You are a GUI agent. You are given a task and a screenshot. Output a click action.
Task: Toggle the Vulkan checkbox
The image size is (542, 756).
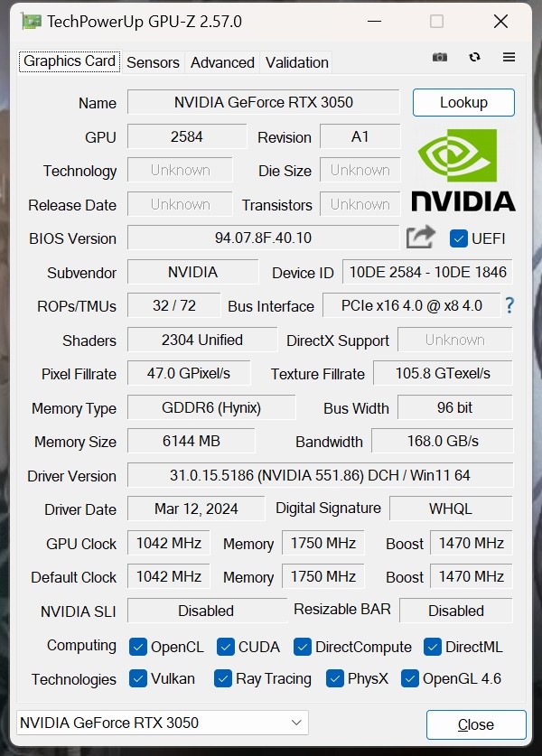click(x=138, y=678)
